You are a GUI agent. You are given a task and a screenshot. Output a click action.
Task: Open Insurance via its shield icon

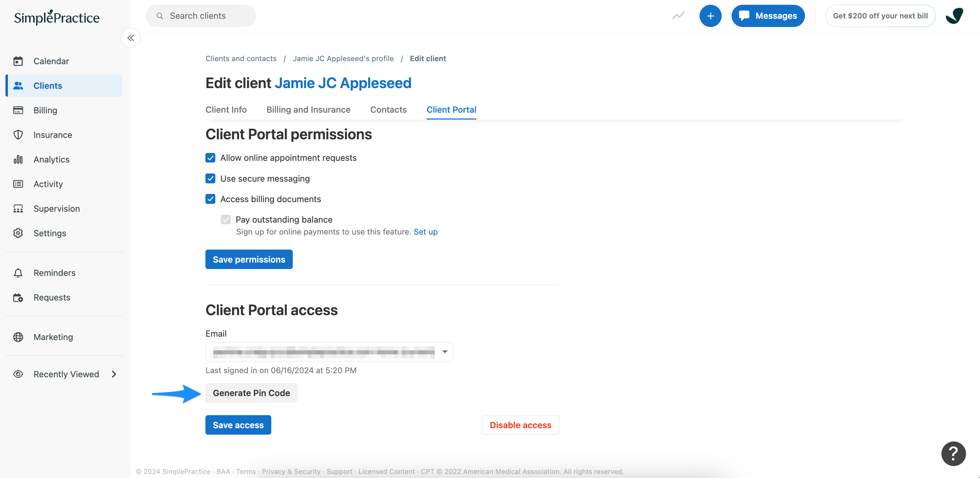(18, 135)
